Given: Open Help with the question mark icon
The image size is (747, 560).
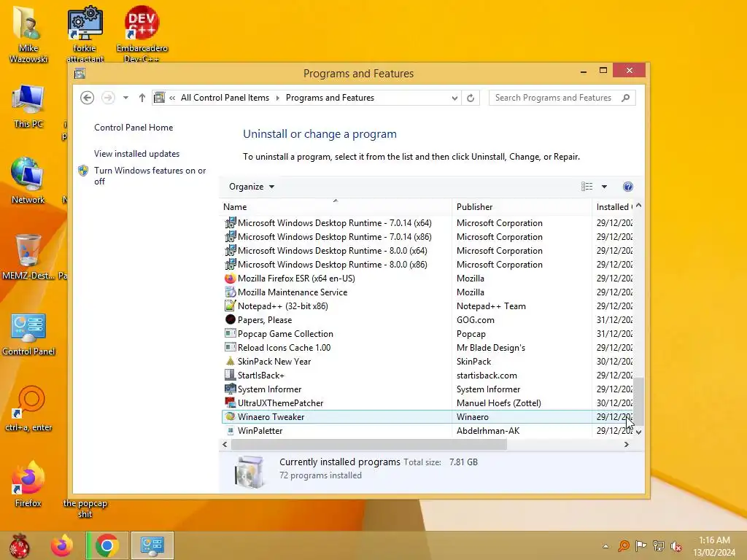Looking at the screenshot, I should [628, 187].
